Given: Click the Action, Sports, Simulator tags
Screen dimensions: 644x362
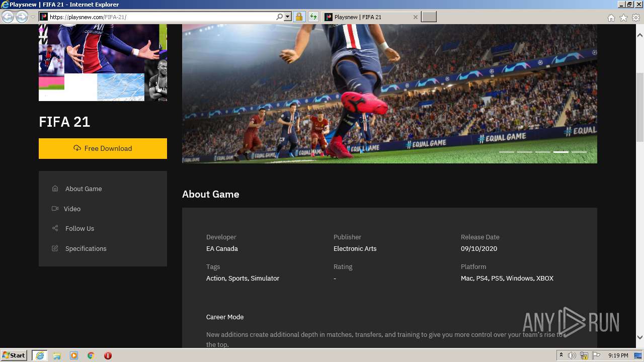Looking at the screenshot, I should point(243,278).
